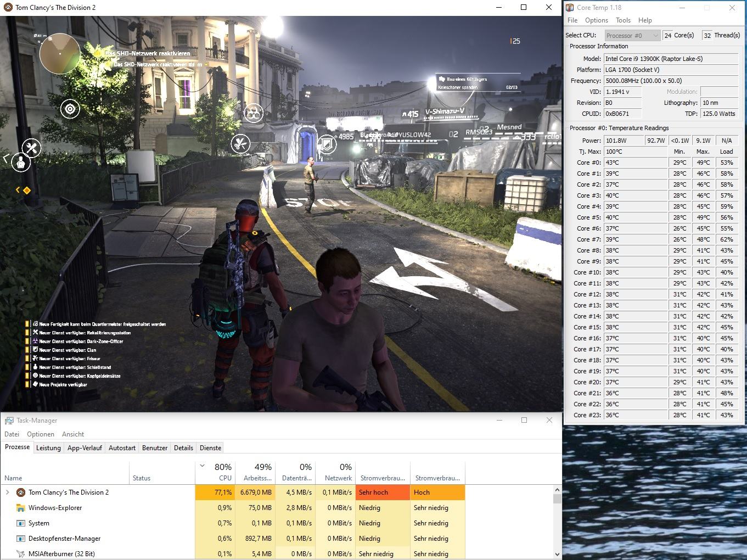Click the scissors barber marker icon
Screen dimensions: 747x560
[240, 144]
